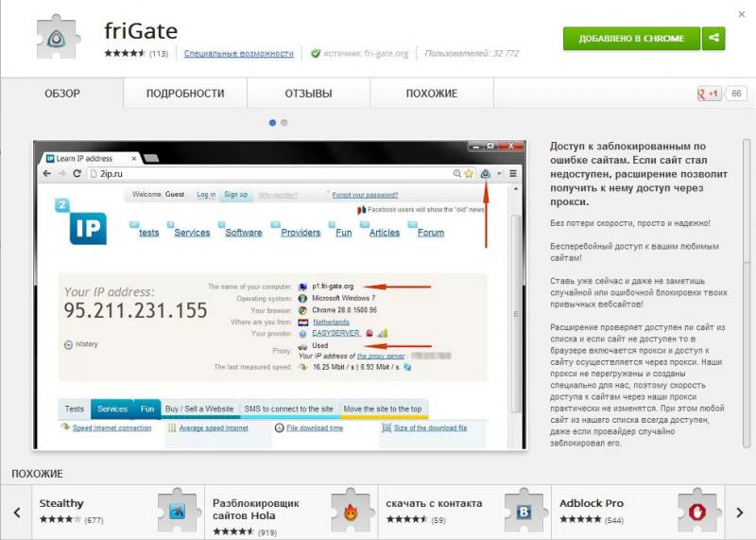Click the 'Tests' tab in lower 2ip menu
This screenshot has width=756, height=540.
(75, 409)
